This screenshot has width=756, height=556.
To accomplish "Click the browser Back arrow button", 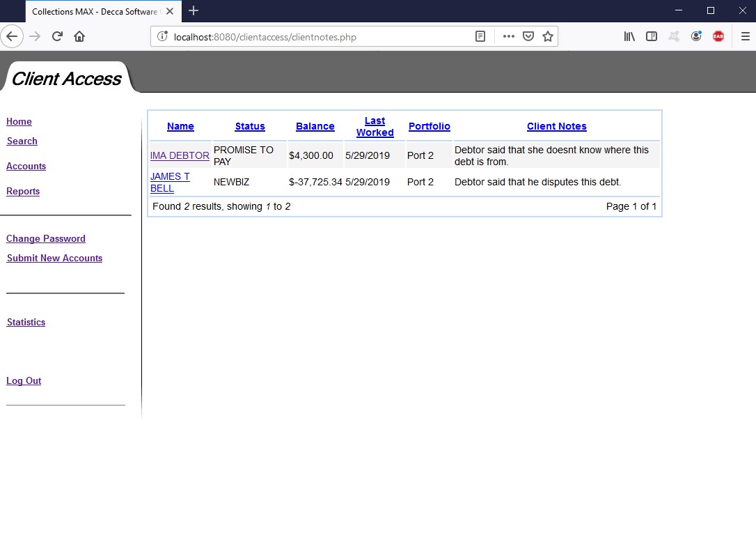I will [12, 37].
